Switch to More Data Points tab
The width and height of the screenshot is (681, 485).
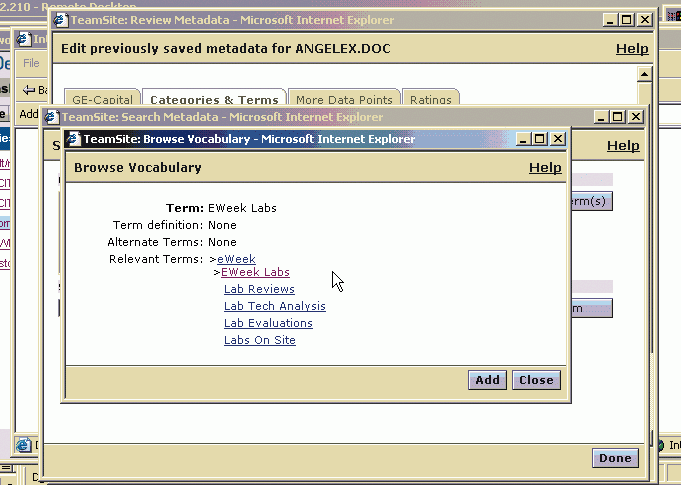tap(344, 99)
